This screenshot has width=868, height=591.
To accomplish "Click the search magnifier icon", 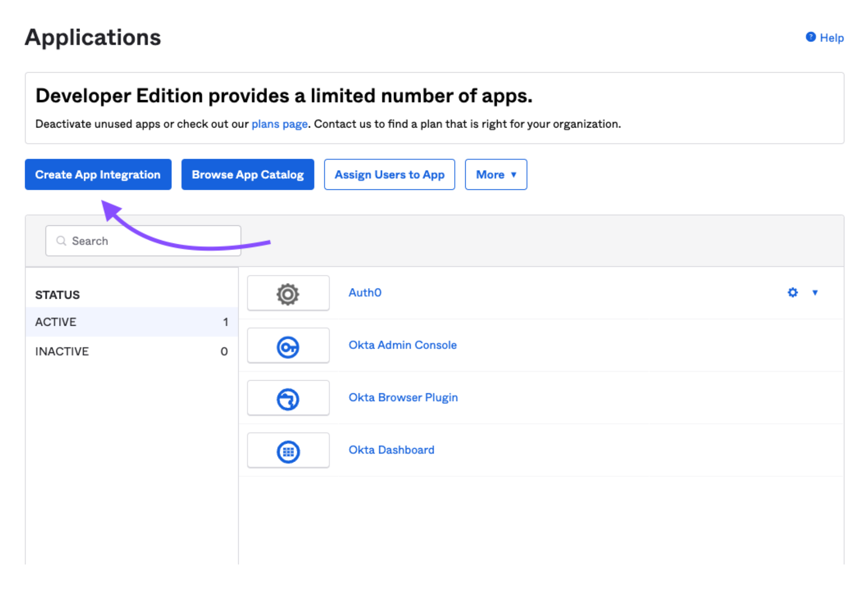I will click(61, 241).
